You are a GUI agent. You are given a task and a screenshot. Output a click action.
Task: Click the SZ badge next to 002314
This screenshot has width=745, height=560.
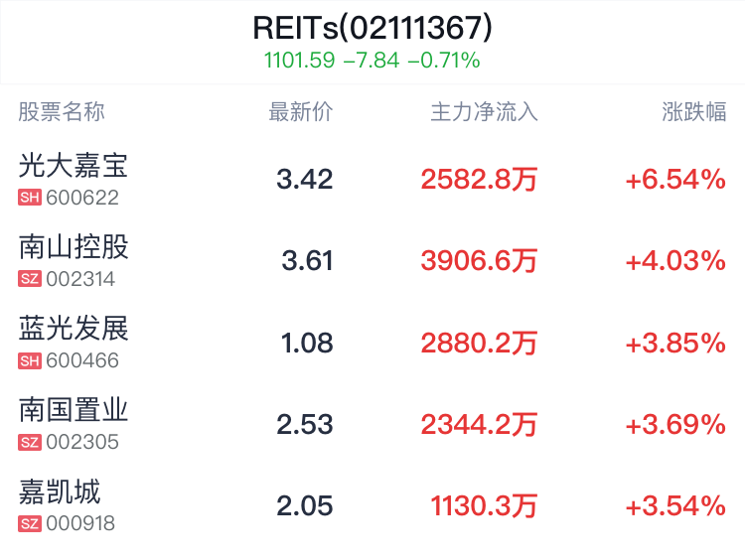click(30, 279)
